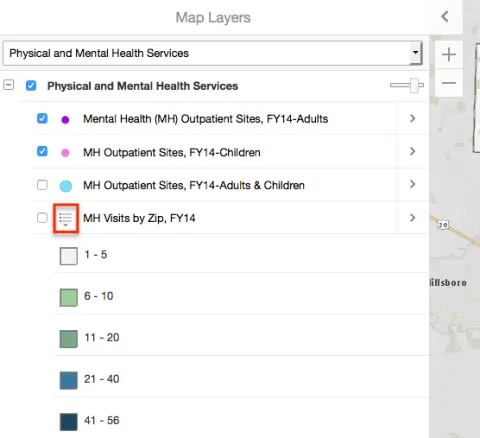Open the Physical and Mental Health Services dropdown
Image resolution: width=480 pixels, height=438 pixels.
pos(213,53)
